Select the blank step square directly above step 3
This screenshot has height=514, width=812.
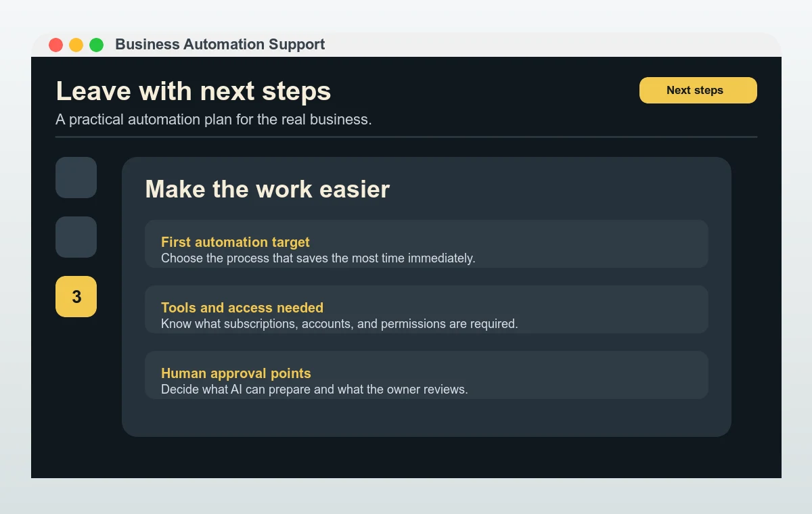pos(76,237)
